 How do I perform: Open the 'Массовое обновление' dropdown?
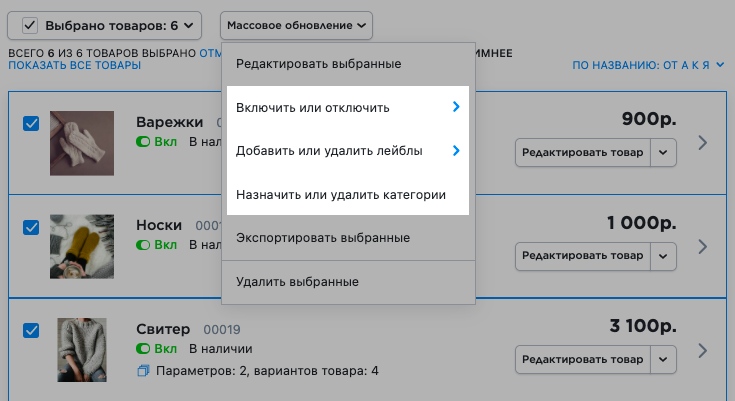coord(296,25)
